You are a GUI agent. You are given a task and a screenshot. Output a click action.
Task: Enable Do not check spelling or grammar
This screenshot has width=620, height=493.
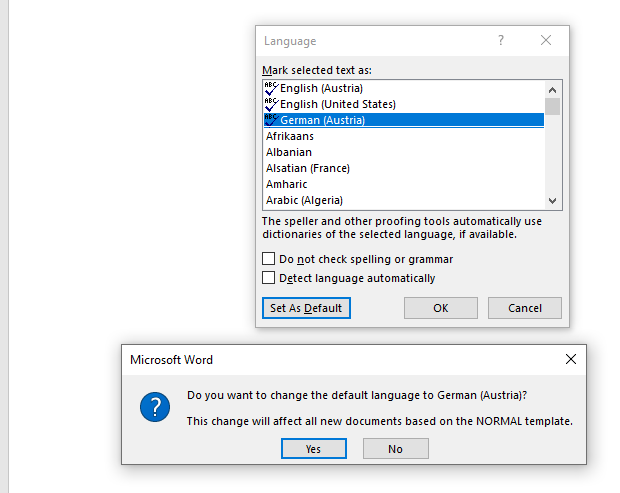268,259
